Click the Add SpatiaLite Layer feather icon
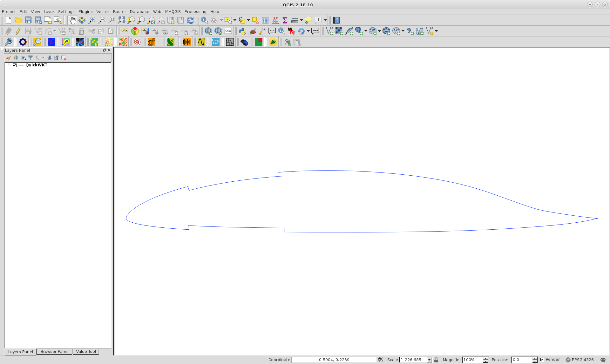The width and height of the screenshot is (610, 364). (349, 31)
